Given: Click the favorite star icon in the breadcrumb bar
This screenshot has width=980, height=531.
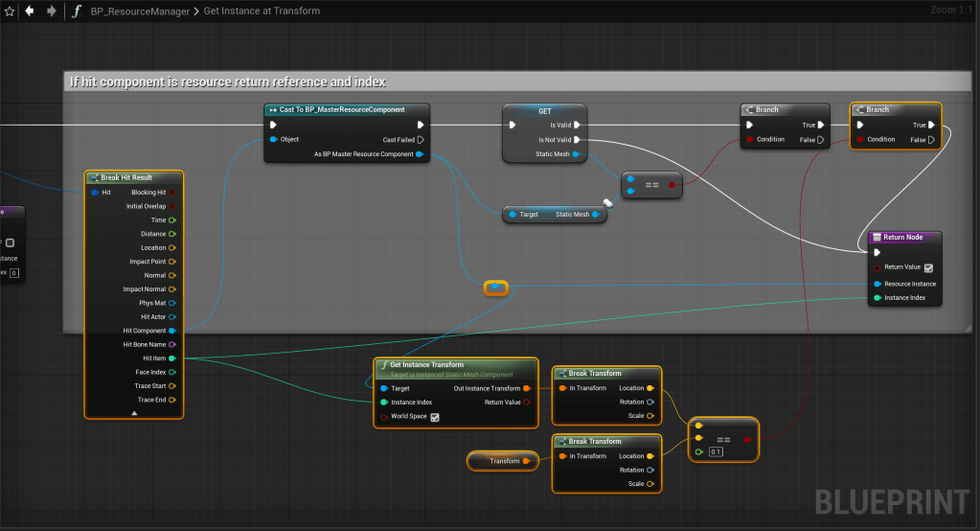Looking at the screenshot, I should (x=10, y=12).
